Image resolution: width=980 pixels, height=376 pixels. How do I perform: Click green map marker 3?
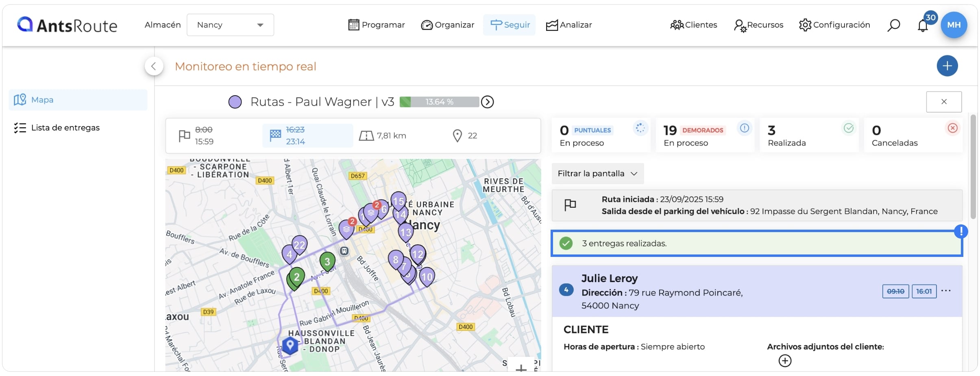coord(327,261)
